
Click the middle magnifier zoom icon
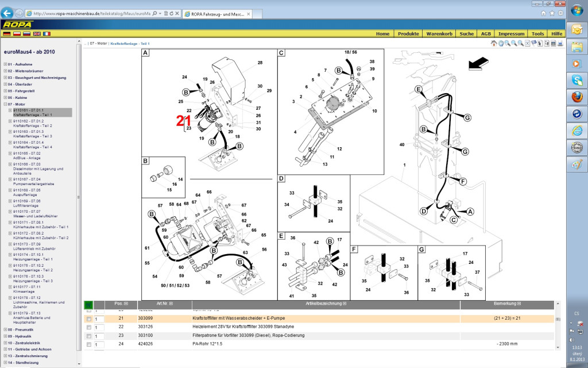[x=514, y=44]
